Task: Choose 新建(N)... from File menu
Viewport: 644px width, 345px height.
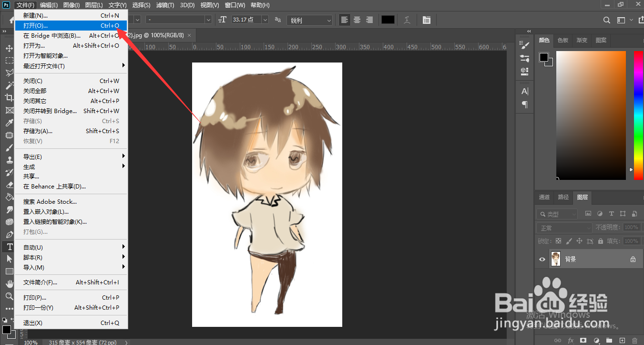Action: point(72,16)
